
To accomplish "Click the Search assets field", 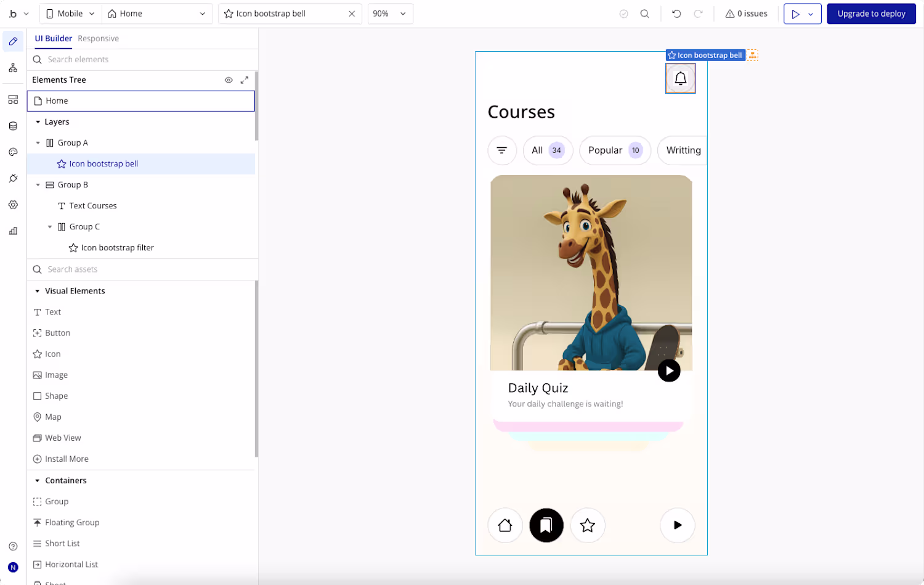I will click(x=142, y=269).
